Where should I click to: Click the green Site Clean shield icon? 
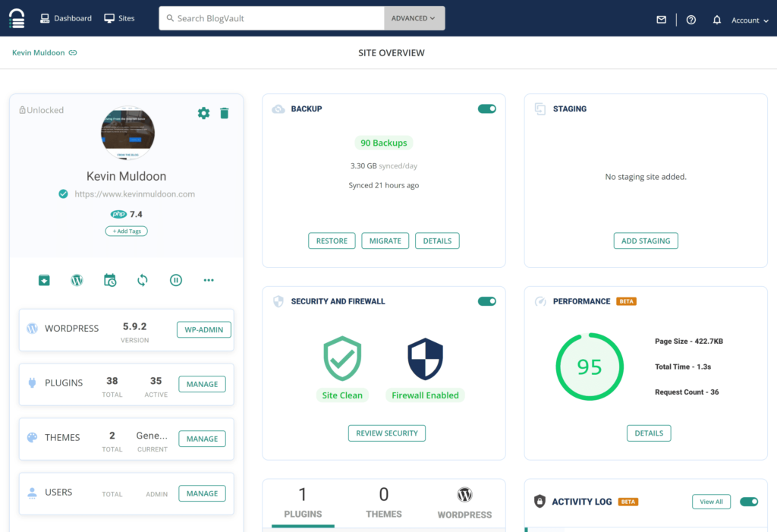pyautogui.click(x=342, y=358)
